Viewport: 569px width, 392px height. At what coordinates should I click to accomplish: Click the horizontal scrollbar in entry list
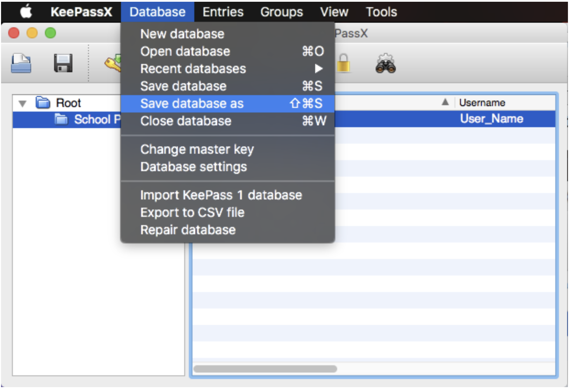pyautogui.click(x=265, y=369)
